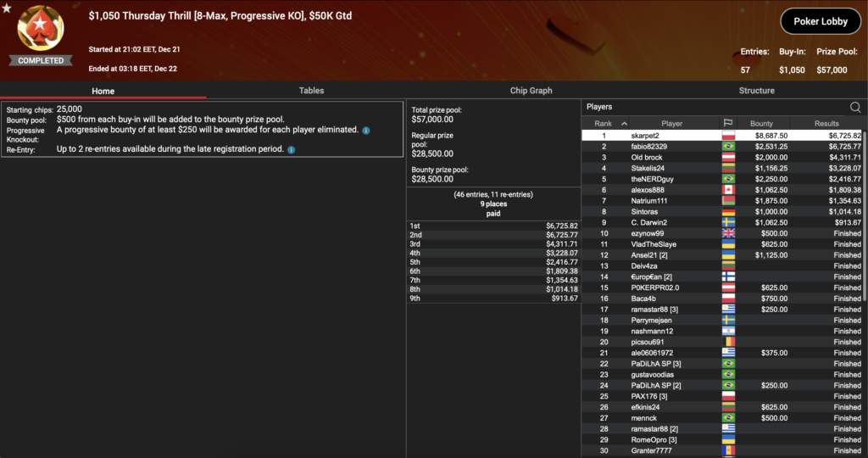The image size is (868, 458).
Task: Click the Canada flag beside alexos888
Action: pos(727,190)
